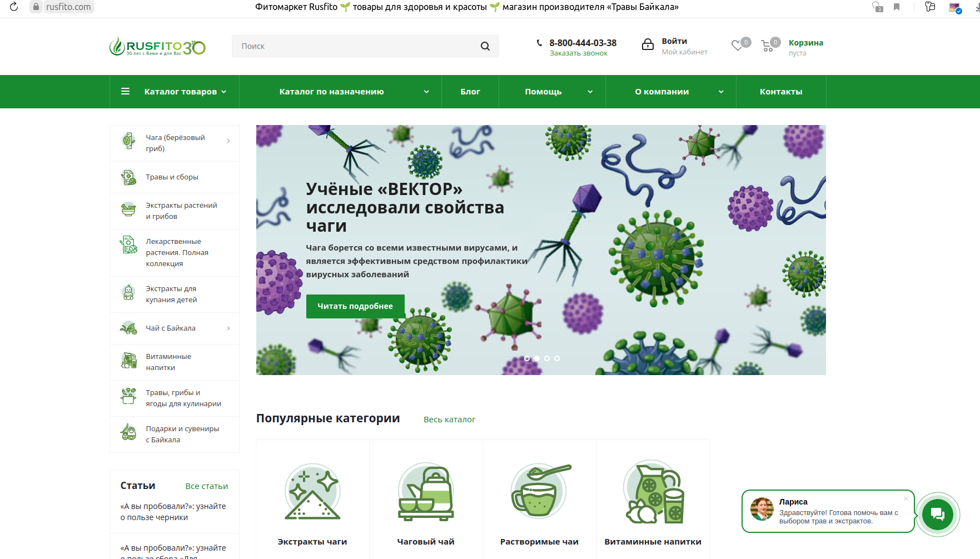The width and height of the screenshot is (980, 559).
Task: Click the Чай с Байкала leaf icon
Action: tap(128, 328)
